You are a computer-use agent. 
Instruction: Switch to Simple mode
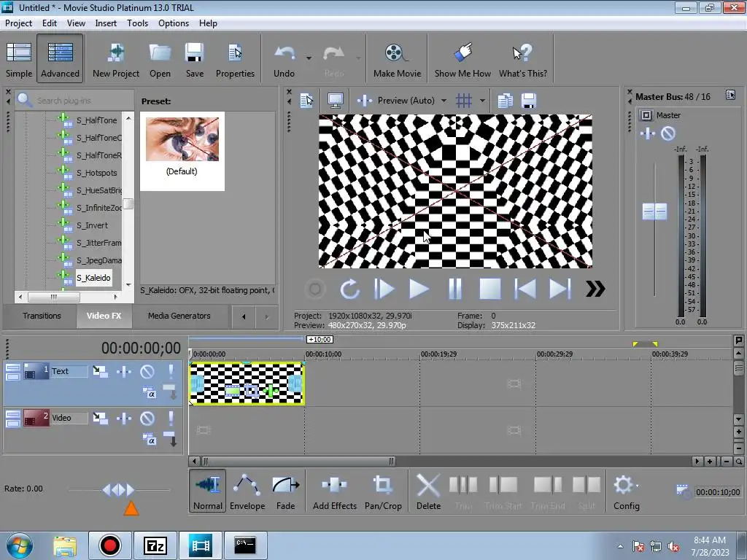(x=19, y=60)
